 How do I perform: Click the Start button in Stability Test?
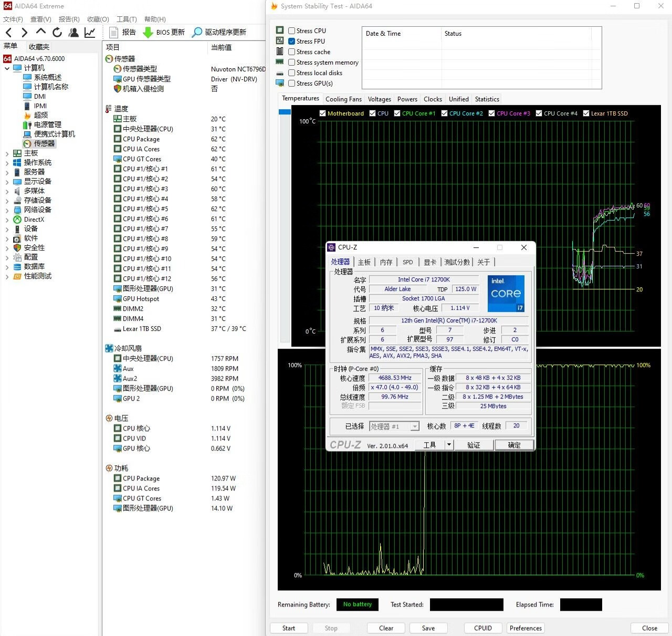click(x=289, y=628)
